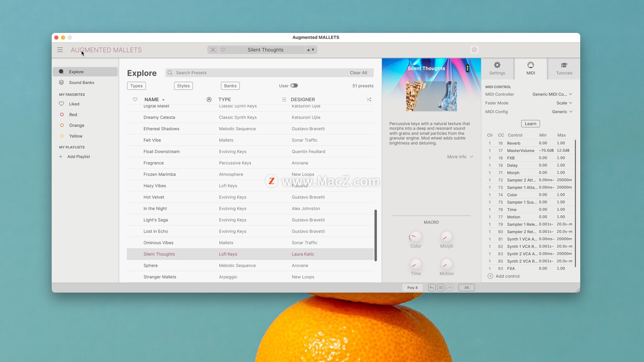Shuffle the preset list
Viewport: 644px width, 362px height.
tap(369, 100)
